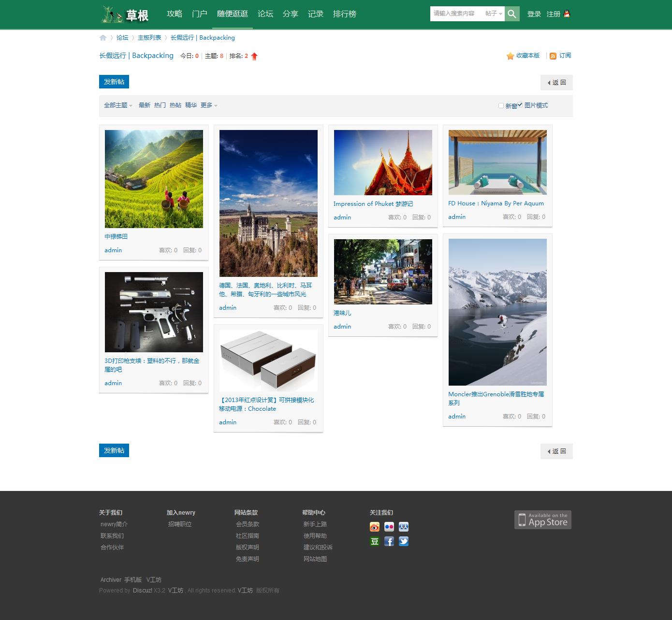Click footer link 网站地图
The height and width of the screenshot is (620, 672).
(x=315, y=559)
